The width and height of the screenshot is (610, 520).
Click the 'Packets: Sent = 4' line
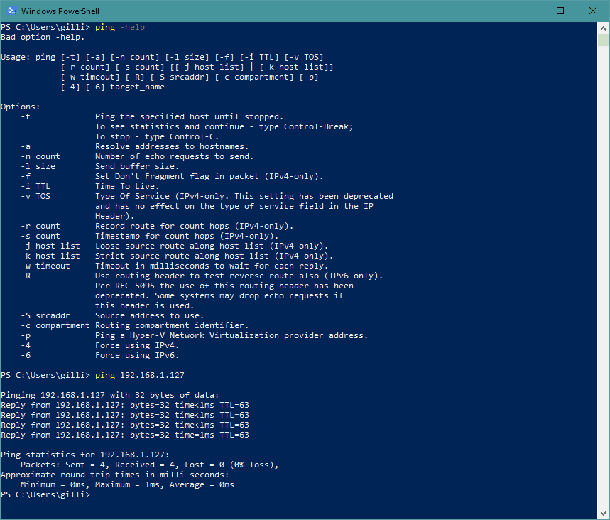tap(149, 465)
